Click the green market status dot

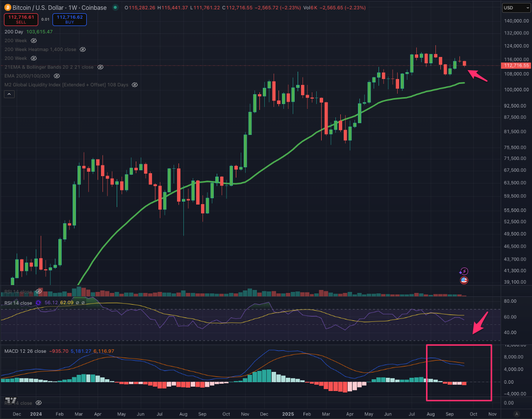click(115, 7)
